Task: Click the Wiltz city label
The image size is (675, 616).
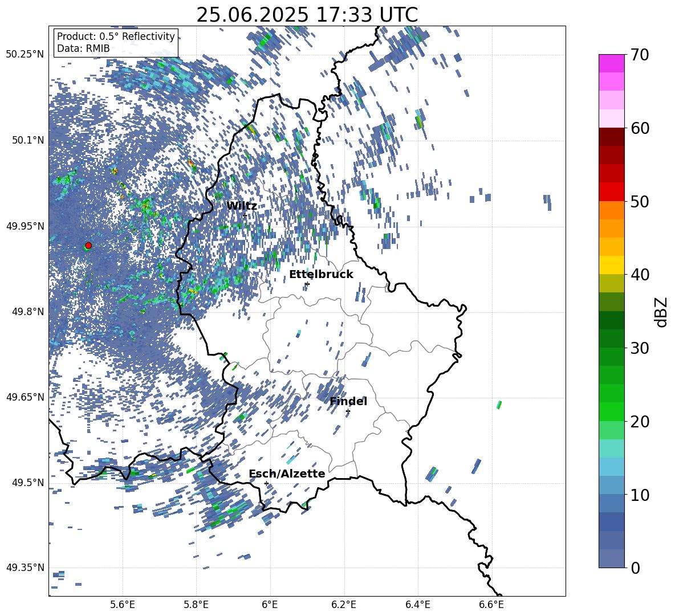Action: pos(242,206)
